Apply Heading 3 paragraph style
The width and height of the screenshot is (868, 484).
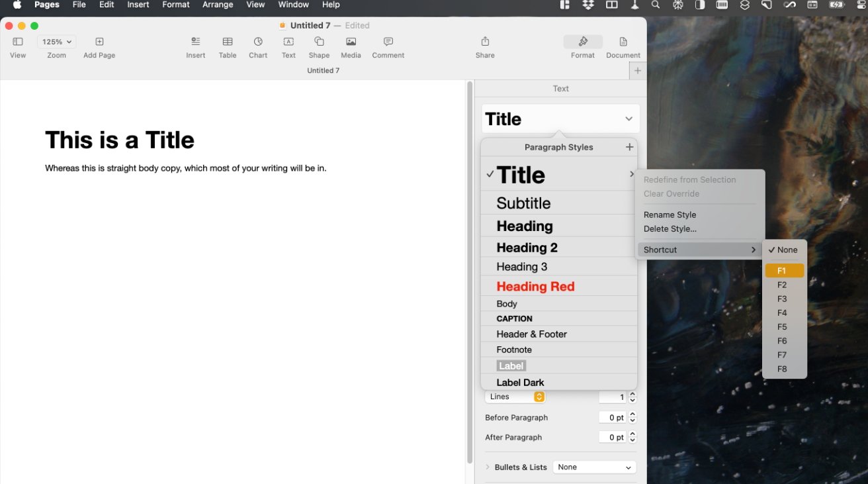(x=559, y=267)
